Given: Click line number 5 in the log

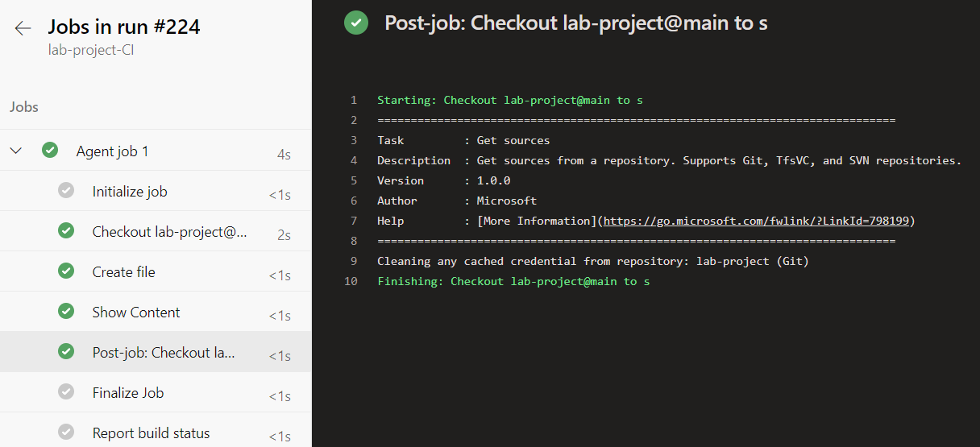Looking at the screenshot, I should (354, 180).
